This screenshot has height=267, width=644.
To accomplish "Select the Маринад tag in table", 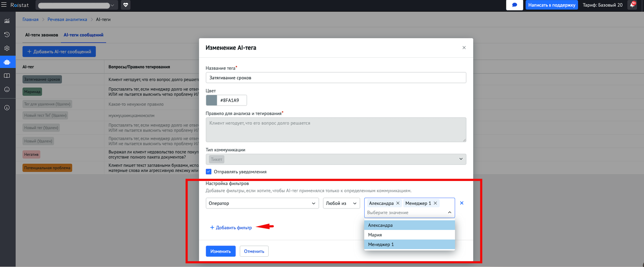I will [x=32, y=92].
